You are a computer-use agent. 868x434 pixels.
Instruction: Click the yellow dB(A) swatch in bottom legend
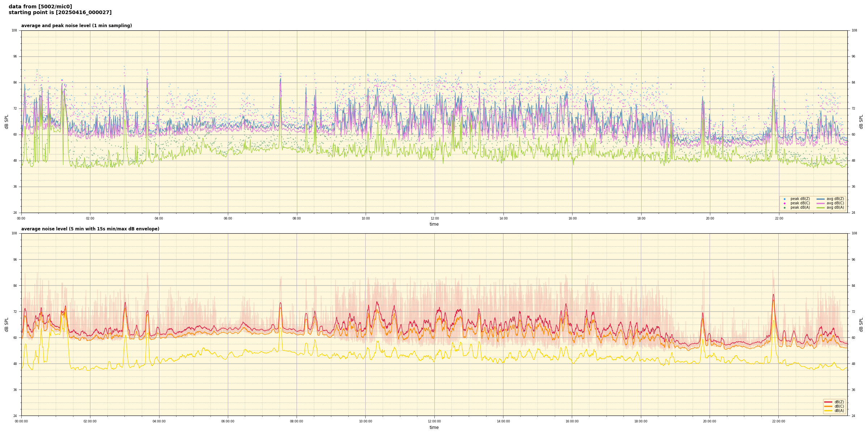point(828,410)
